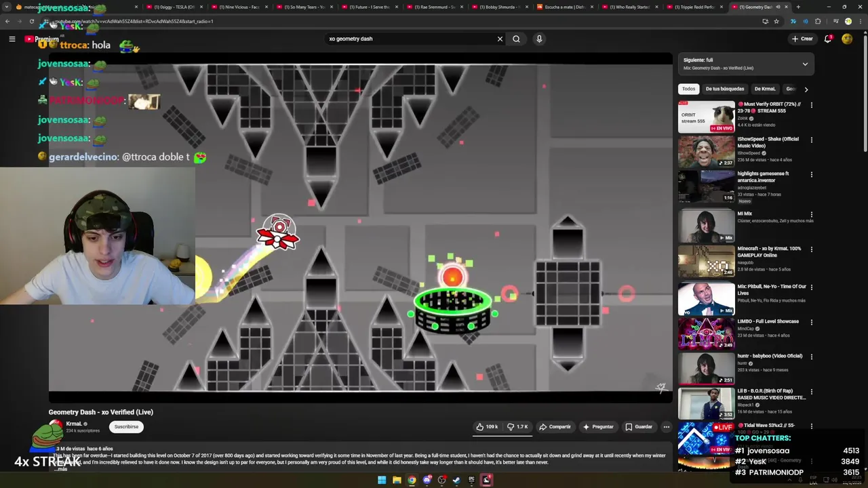Image resolution: width=868 pixels, height=488 pixels.
Task: Open the 'Mi Mix' title
Action: point(745,213)
